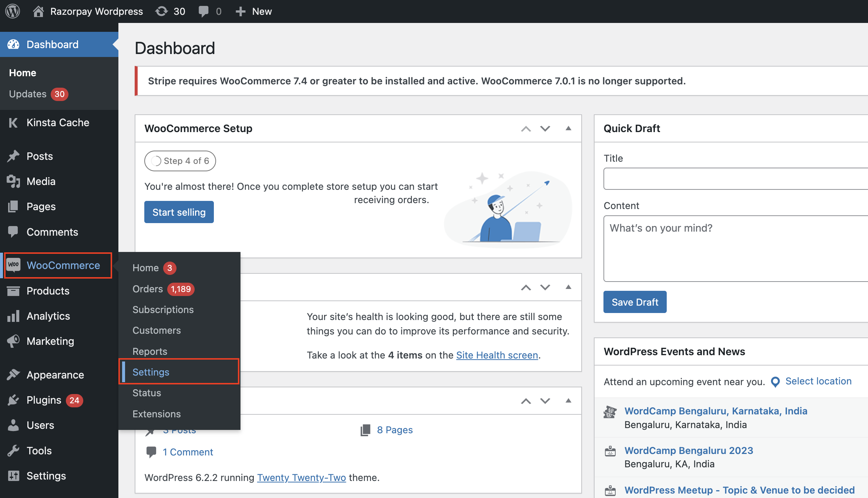The image size is (868, 498).
Task: Open Razorpay Wordpress site home icon
Action: (38, 11)
